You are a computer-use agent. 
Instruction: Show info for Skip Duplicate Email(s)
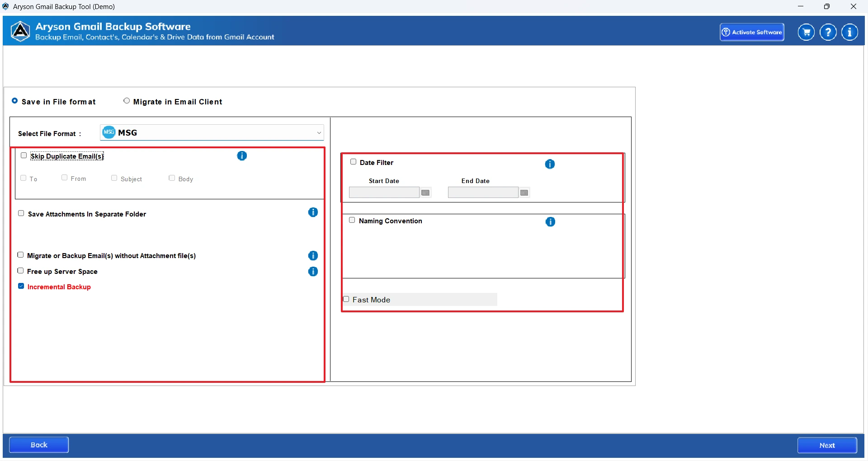click(242, 156)
